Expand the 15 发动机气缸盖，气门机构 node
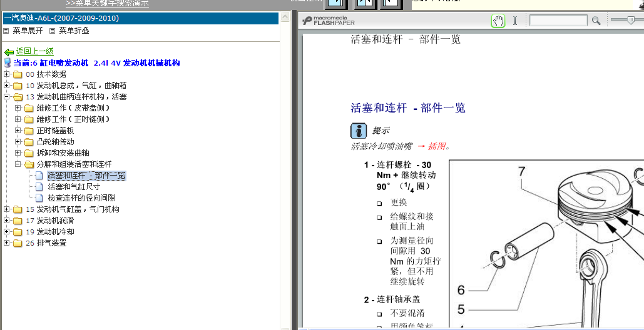Image resolution: width=644 pixels, height=330 pixels. (x=6, y=209)
